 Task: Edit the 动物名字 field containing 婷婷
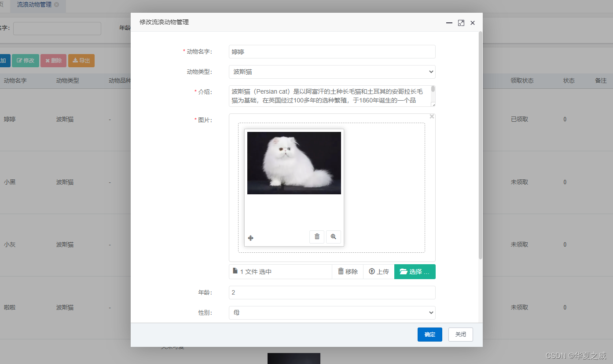(x=331, y=51)
